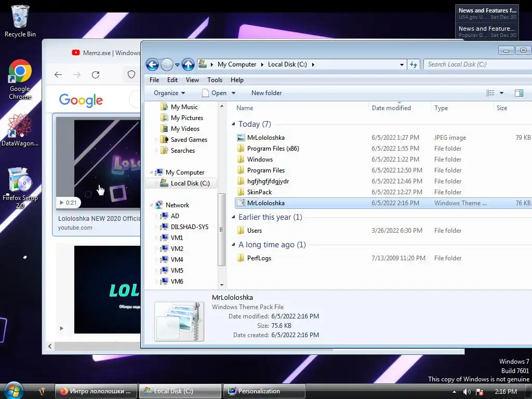Screen dimensions: 532x399
Task: Click the browser reload button
Action: (x=96, y=75)
